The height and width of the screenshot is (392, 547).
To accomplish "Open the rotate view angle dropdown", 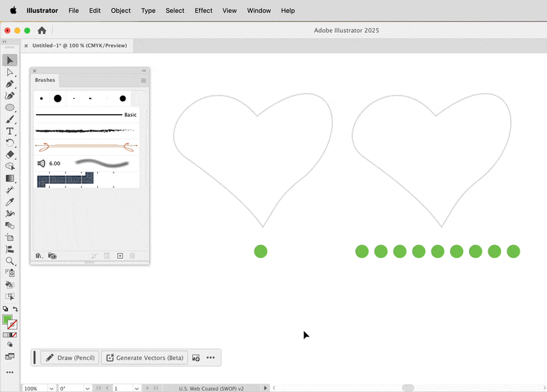I will 88,388.
